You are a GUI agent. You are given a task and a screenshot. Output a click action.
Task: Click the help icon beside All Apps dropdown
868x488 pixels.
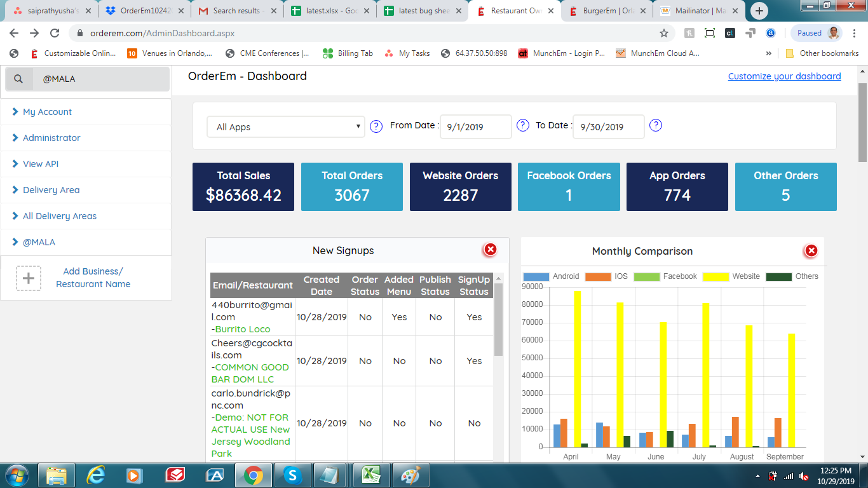click(x=376, y=126)
